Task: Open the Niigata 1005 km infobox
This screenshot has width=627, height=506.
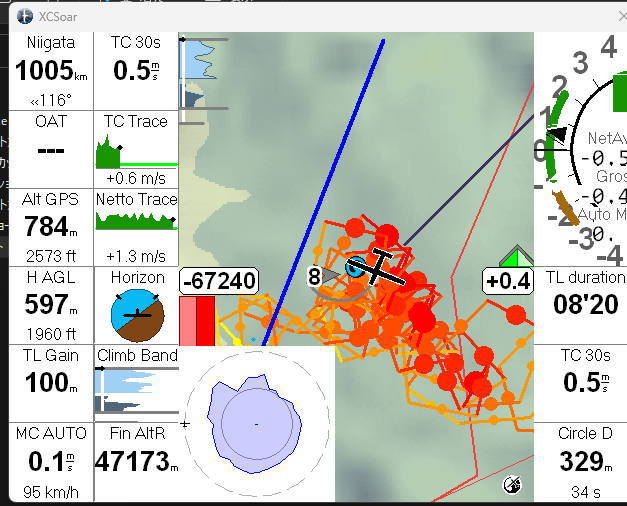Action: (x=51, y=71)
